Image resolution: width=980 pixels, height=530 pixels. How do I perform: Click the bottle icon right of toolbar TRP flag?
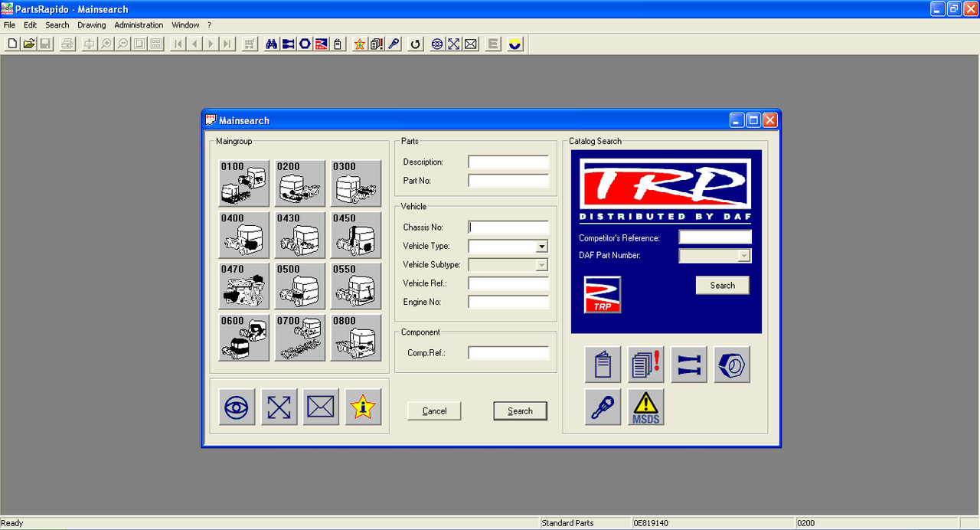pos(338,44)
